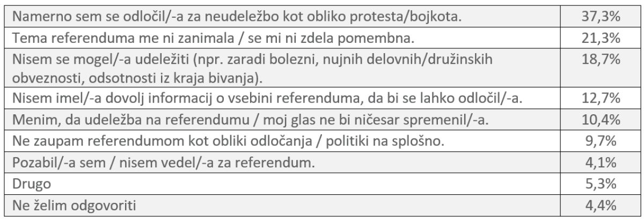Select the 12,7% value cell

point(602,99)
